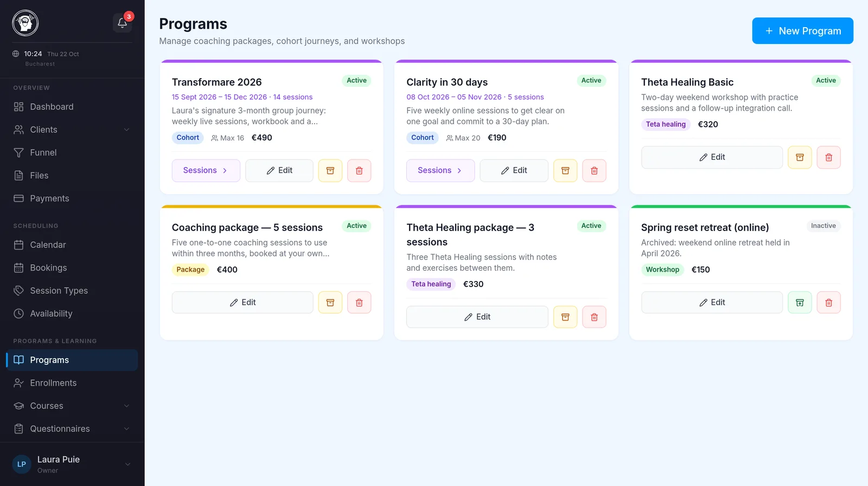Open the Funnel page
This screenshot has width=868, height=486.
click(72, 152)
